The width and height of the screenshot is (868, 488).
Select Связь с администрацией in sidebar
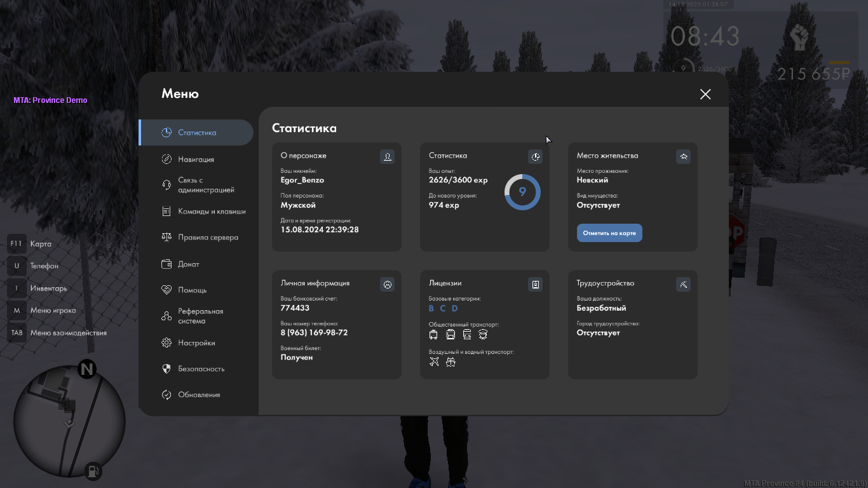point(206,185)
